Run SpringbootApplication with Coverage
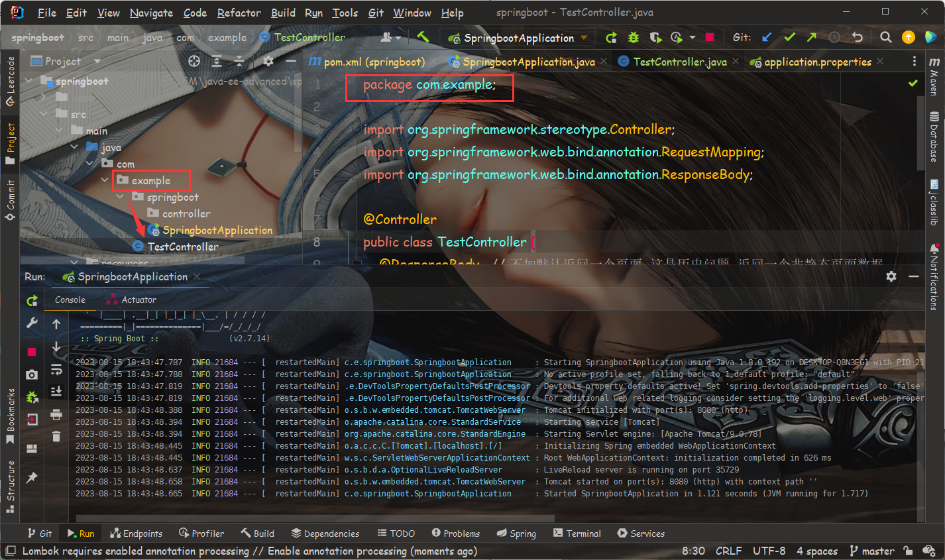This screenshot has width=945, height=560. point(655,37)
